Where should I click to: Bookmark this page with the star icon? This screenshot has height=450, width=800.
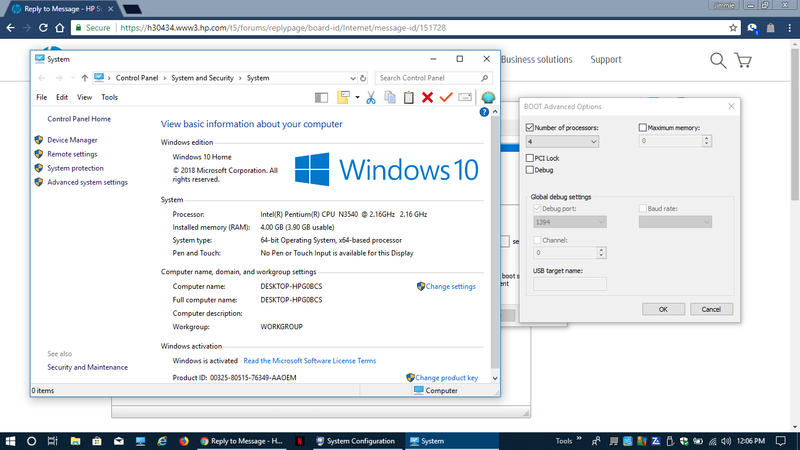click(x=733, y=28)
